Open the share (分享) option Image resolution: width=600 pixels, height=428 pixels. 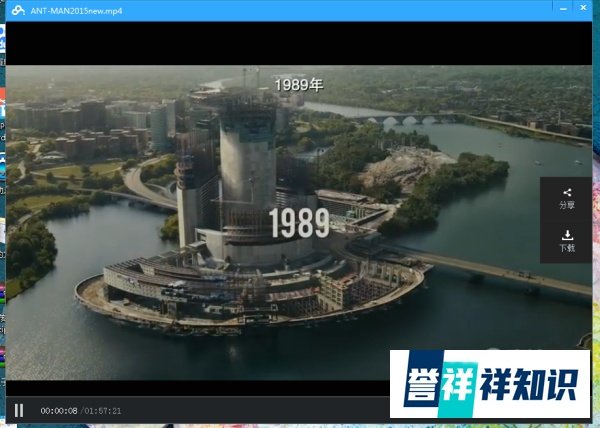point(567,199)
